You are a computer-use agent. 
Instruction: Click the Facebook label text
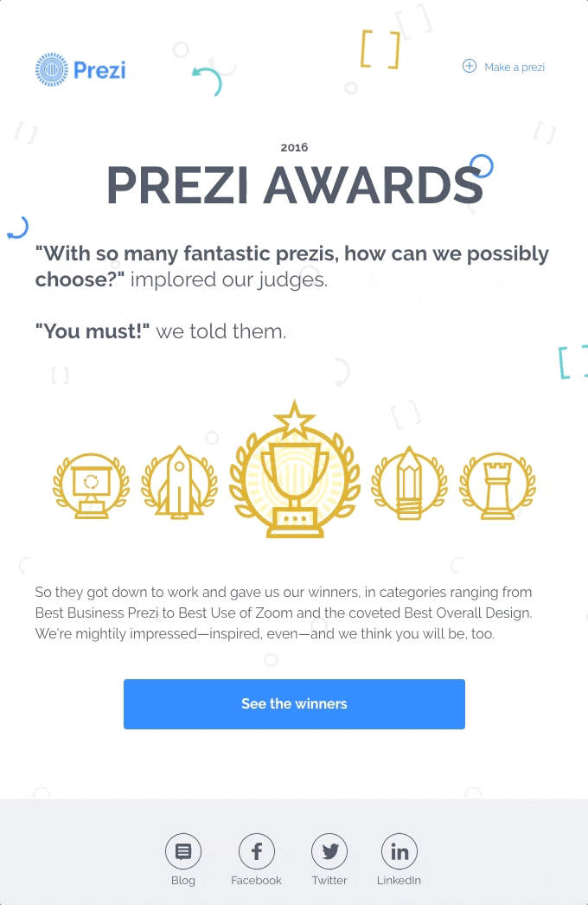tap(256, 880)
